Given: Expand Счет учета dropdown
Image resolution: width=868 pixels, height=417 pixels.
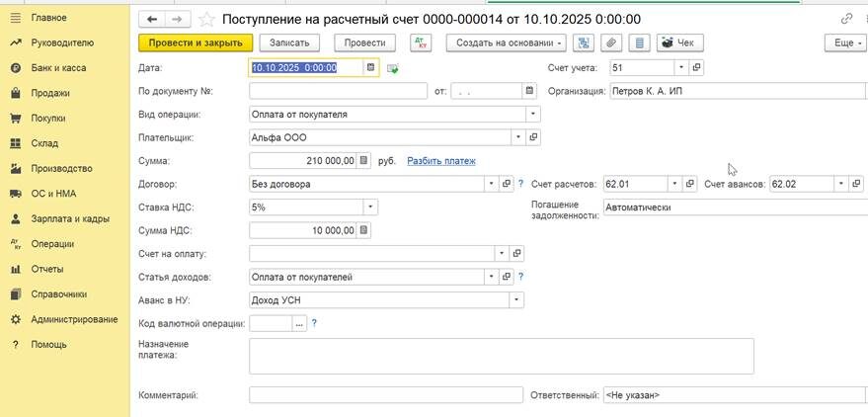Looking at the screenshot, I should click(x=681, y=68).
